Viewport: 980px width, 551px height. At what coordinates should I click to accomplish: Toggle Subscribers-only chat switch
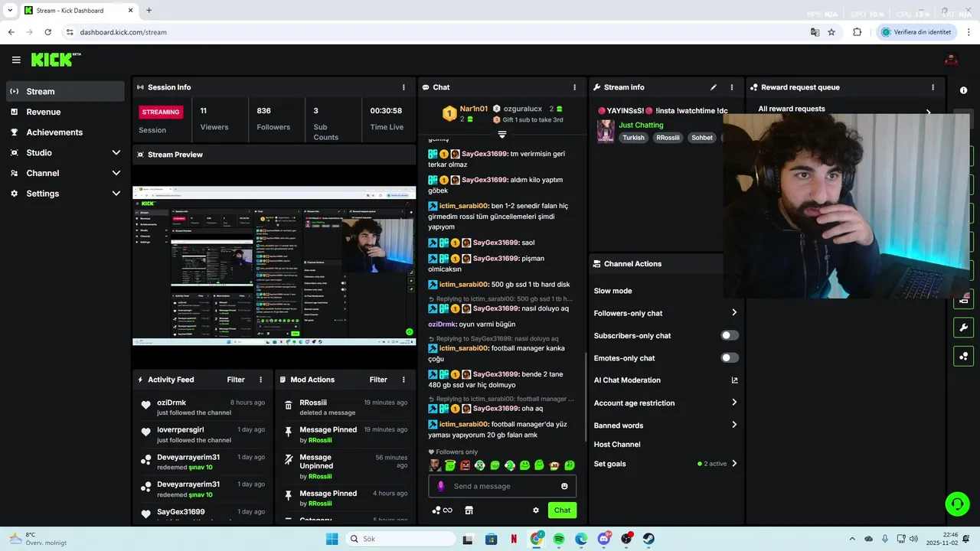[x=730, y=335]
